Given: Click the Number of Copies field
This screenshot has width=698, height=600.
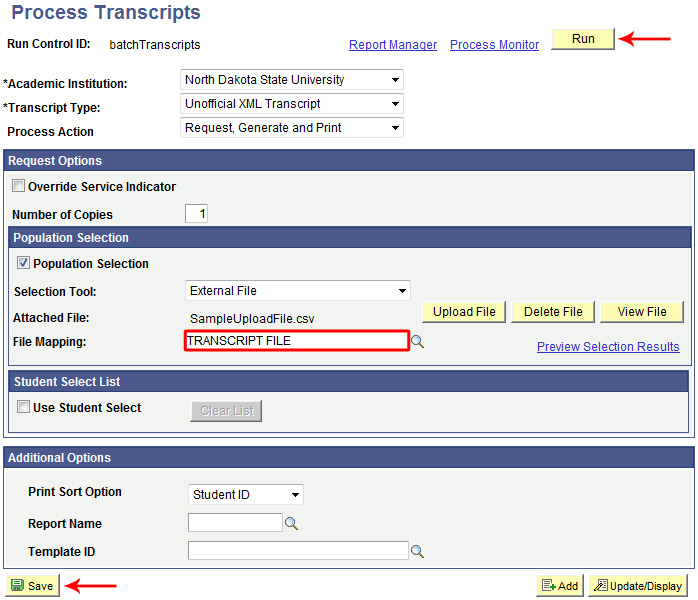Looking at the screenshot, I should click(x=197, y=214).
